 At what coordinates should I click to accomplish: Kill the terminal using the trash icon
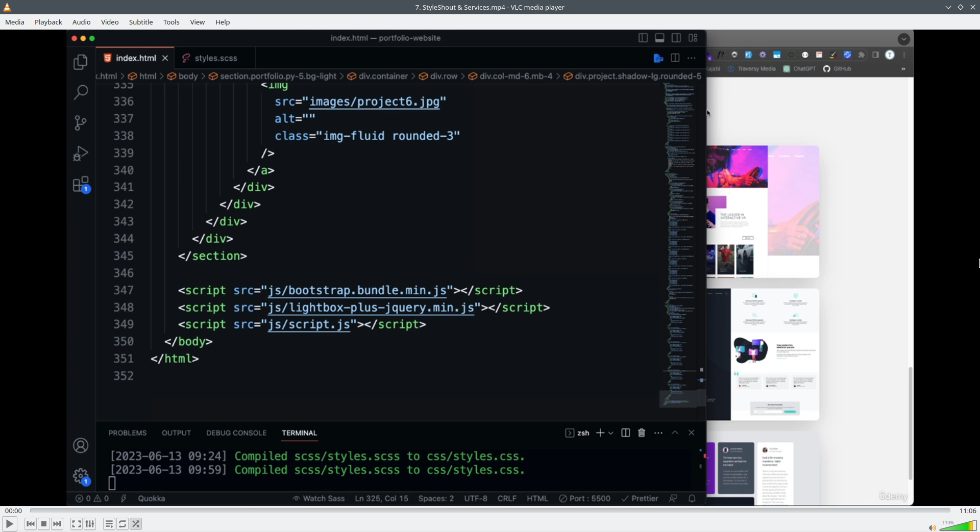click(641, 433)
